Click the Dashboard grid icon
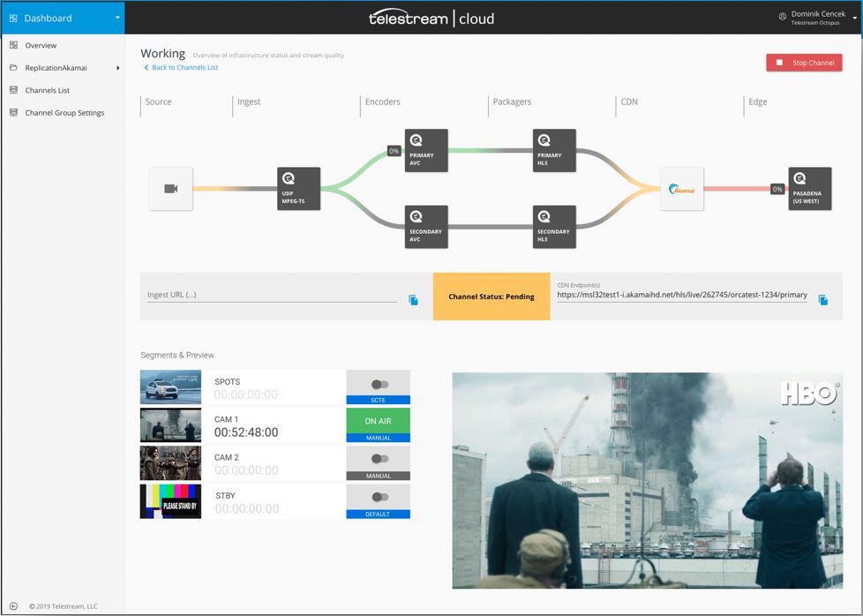The height and width of the screenshot is (616, 863). point(14,19)
